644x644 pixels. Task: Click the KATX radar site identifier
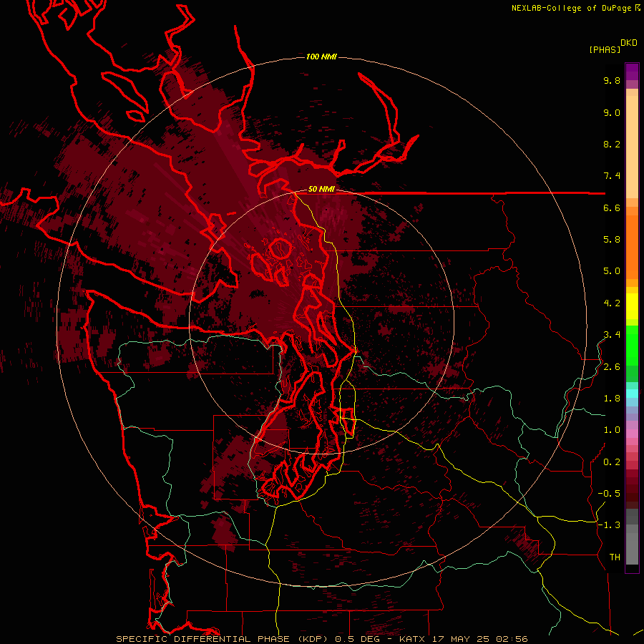(x=413, y=639)
